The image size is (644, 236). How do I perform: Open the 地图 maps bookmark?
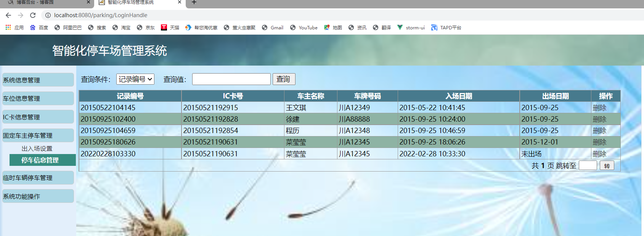(x=333, y=27)
